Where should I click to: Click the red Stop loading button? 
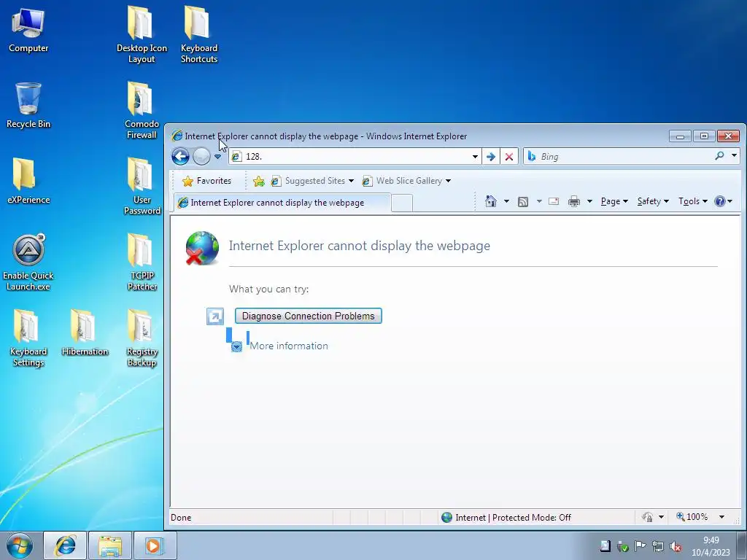point(508,157)
